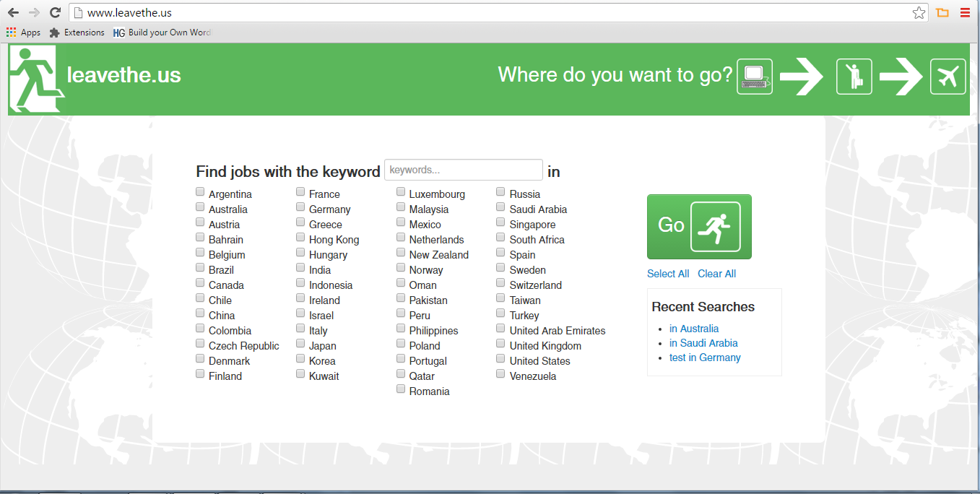Click the Clear All link

(716, 274)
